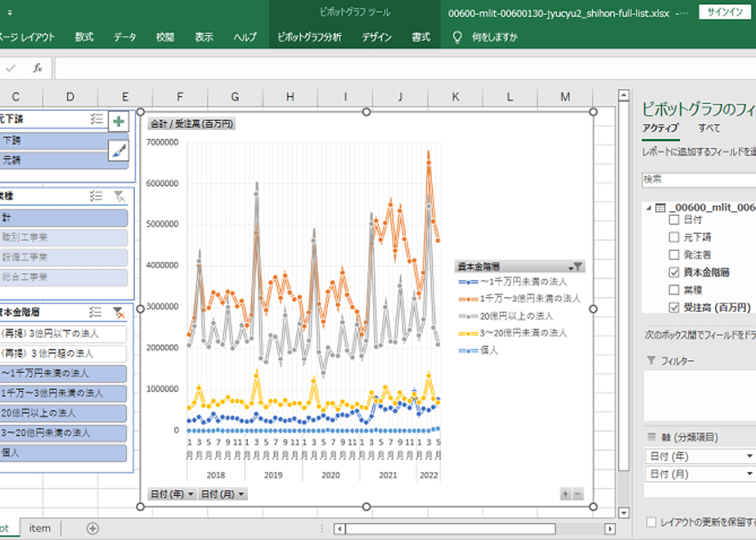
Task: Click the vertical scrollbar up arrow
Action: pyautogui.click(x=623, y=95)
